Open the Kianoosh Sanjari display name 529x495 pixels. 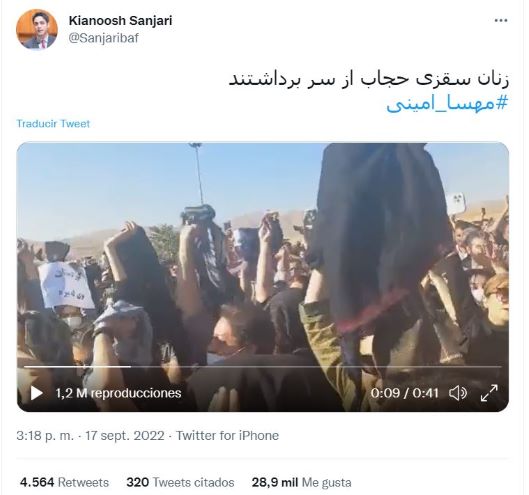[x=120, y=21]
